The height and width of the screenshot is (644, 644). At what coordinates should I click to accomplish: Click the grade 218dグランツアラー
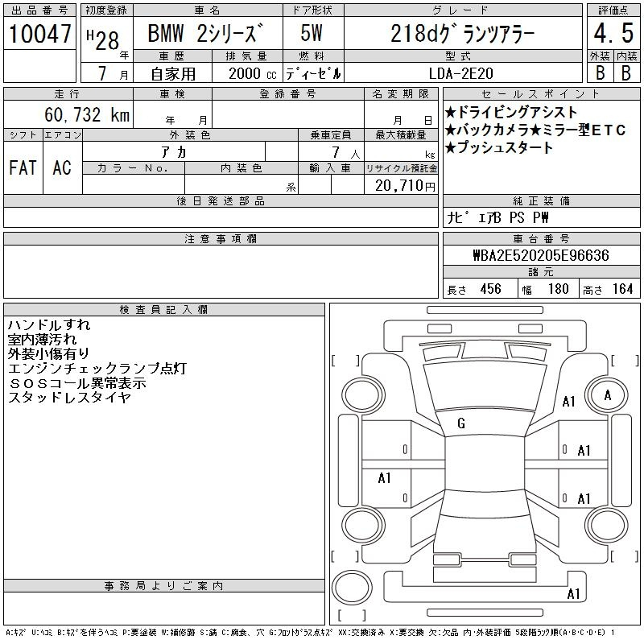tap(462, 33)
